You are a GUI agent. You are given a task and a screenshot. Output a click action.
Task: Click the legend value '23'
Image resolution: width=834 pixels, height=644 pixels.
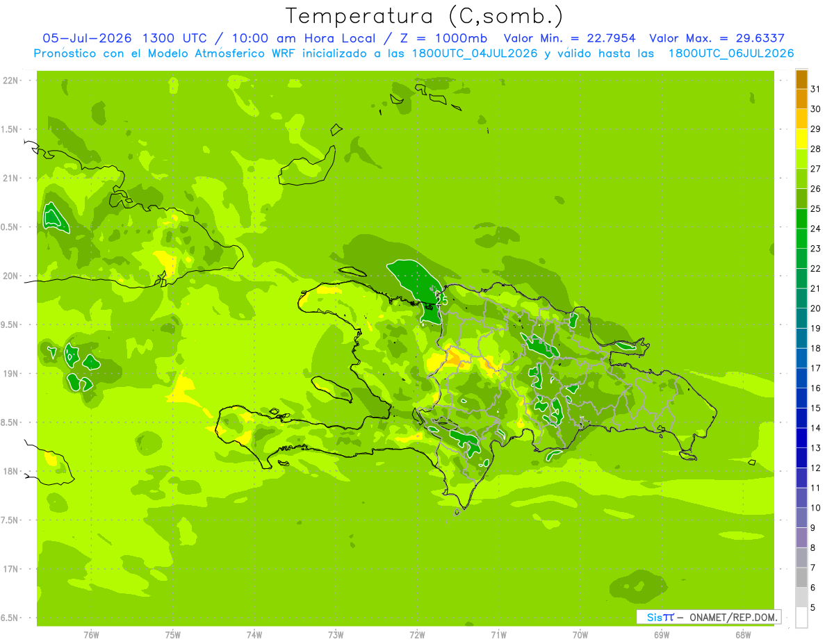tap(815, 249)
